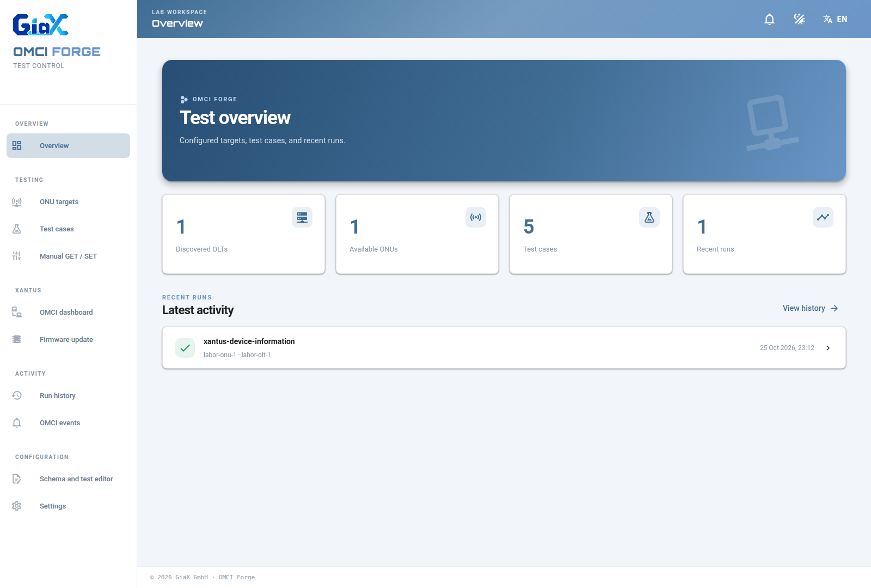Open Schema and test editor
This screenshot has width=871, height=588.
[x=68, y=479]
